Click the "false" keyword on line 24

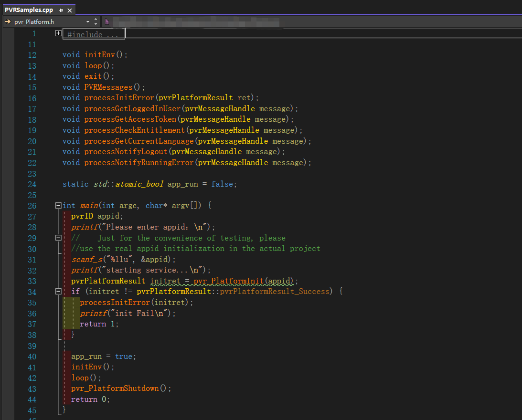point(222,184)
